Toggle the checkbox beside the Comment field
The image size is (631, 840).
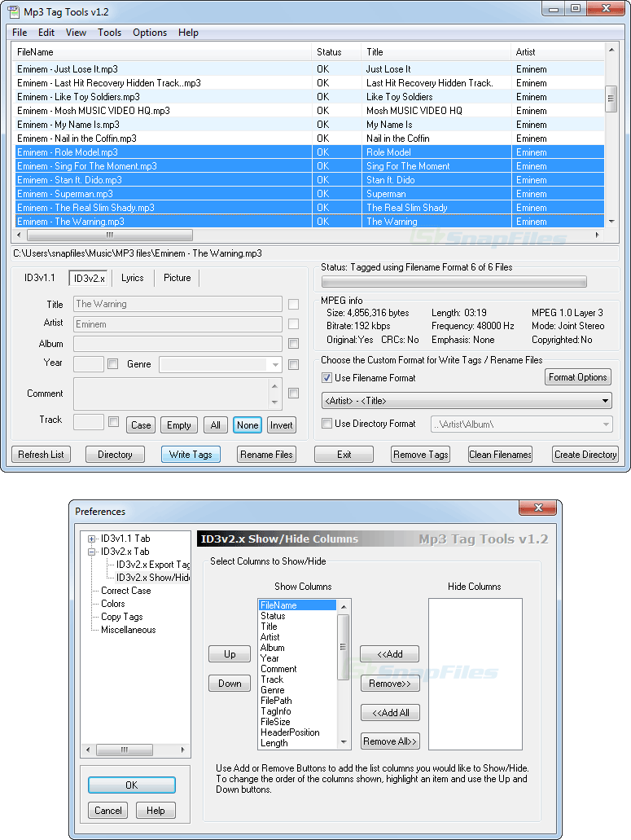[x=293, y=394]
